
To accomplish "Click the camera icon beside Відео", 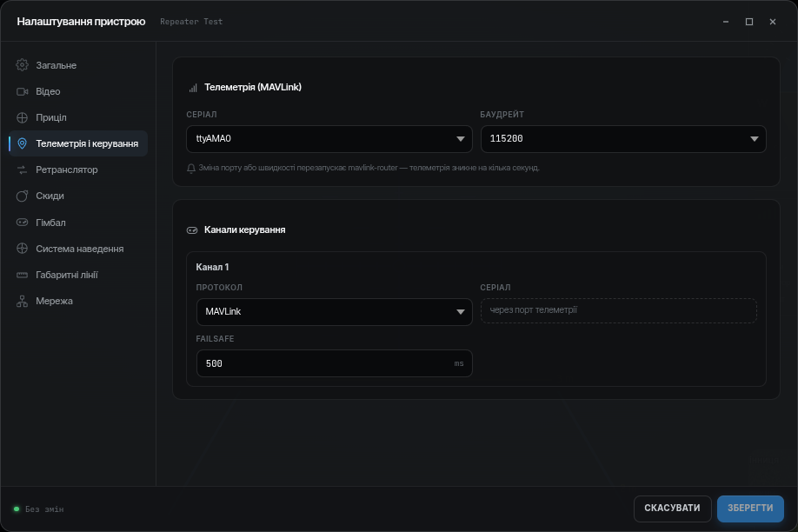I will pyautogui.click(x=22, y=91).
